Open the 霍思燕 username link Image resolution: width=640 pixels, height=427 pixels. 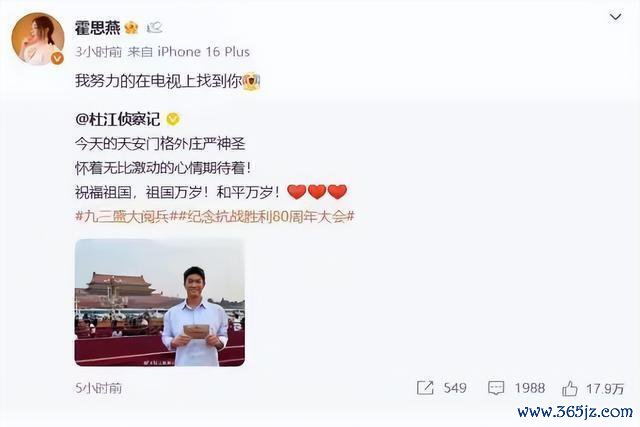[x=98, y=28]
